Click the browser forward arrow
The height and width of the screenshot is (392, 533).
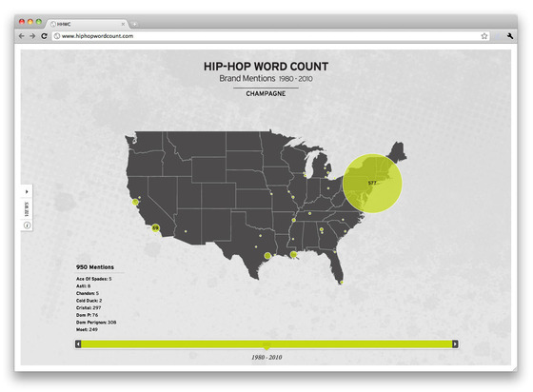pyautogui.click(x=32, y=36)
